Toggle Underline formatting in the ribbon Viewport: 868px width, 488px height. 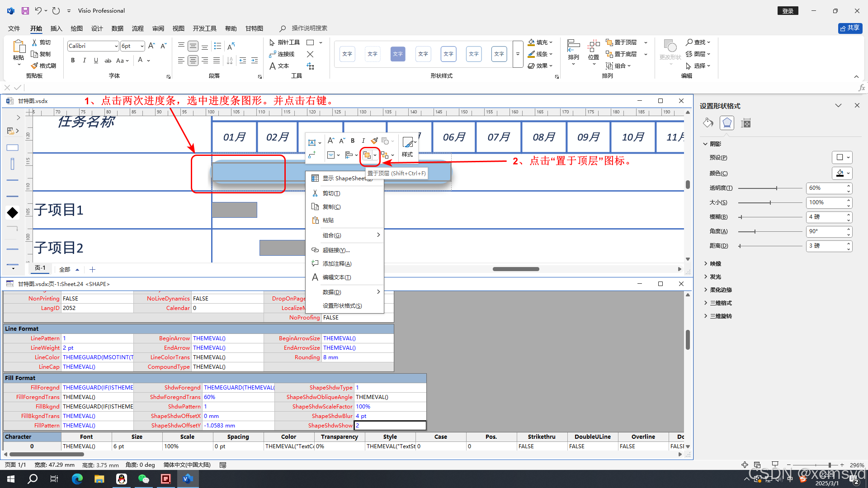(96, 60)
